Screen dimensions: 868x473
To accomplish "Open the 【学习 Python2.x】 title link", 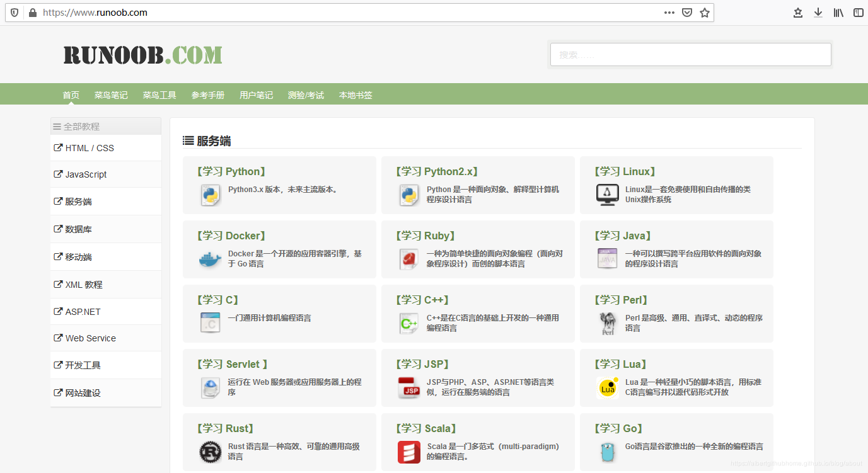I will pos(436,171).
